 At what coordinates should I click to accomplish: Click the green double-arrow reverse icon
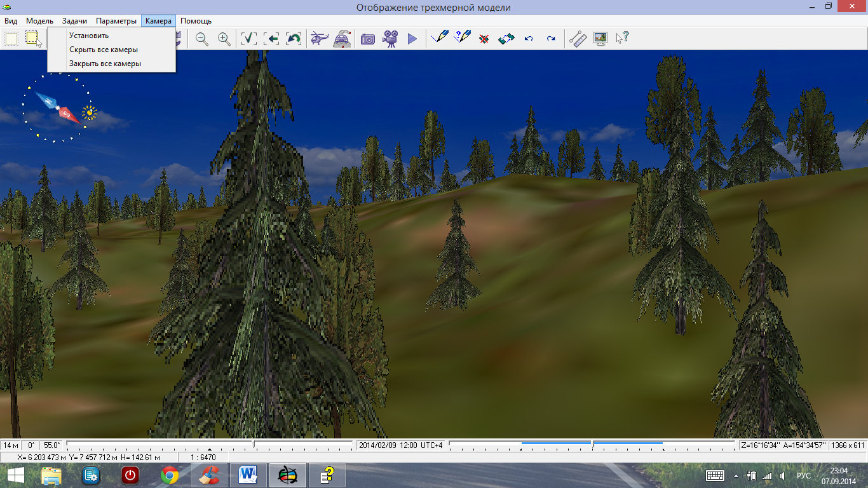pos(506,38)
